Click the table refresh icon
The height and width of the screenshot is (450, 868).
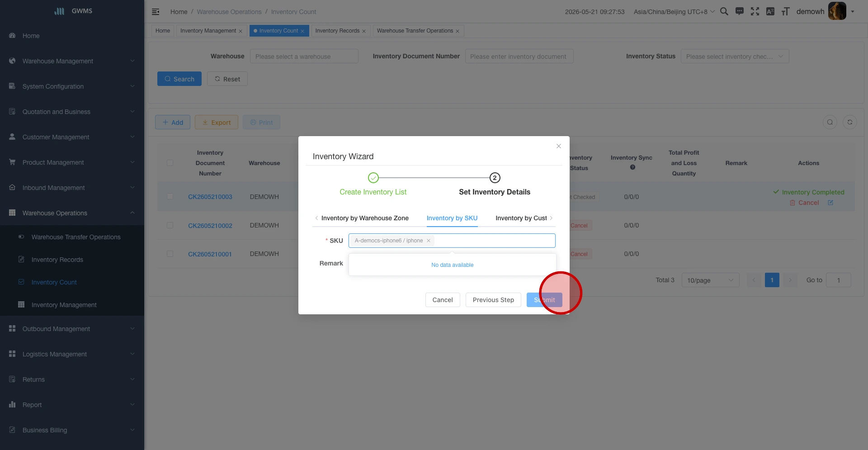point(850,122)
